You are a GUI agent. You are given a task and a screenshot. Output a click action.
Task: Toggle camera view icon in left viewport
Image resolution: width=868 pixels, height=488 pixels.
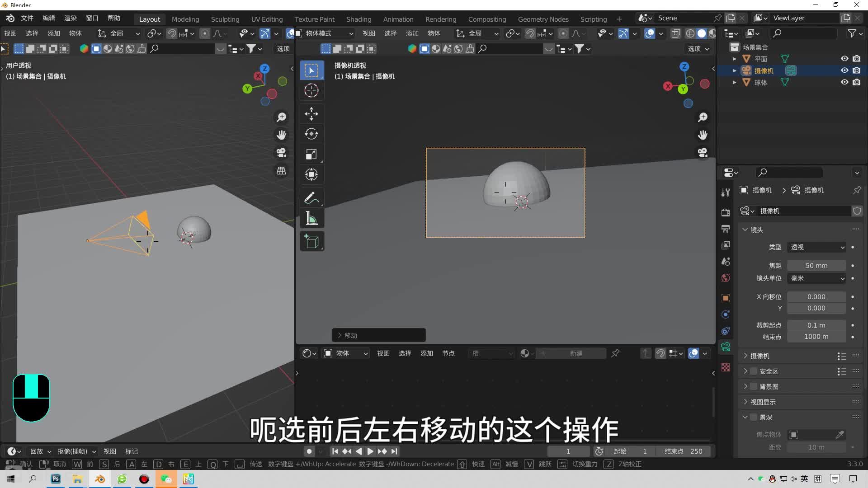pos(281,153)
